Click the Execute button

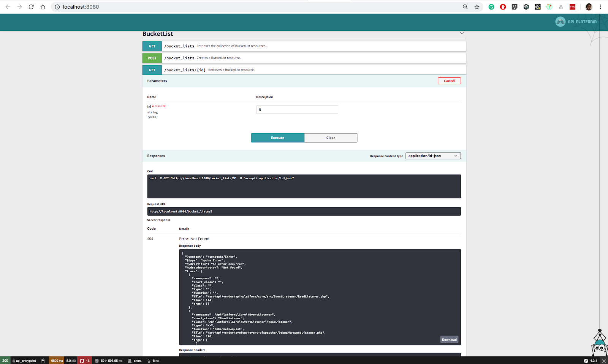(x=277, y=138)
